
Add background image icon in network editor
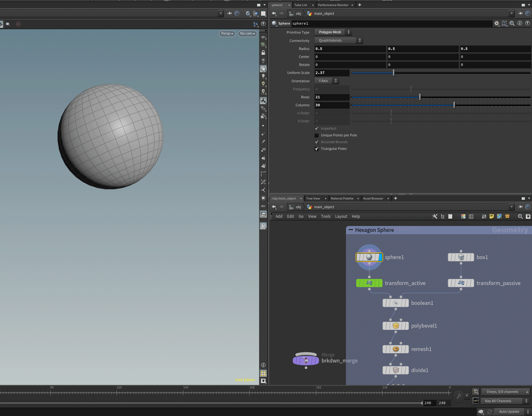pyautogui.click(x=499, y=216)
